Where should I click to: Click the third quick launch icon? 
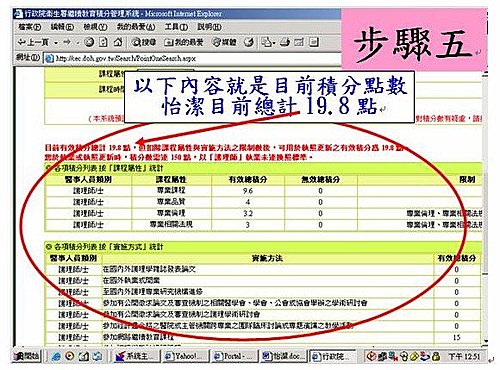click(83, 357)
